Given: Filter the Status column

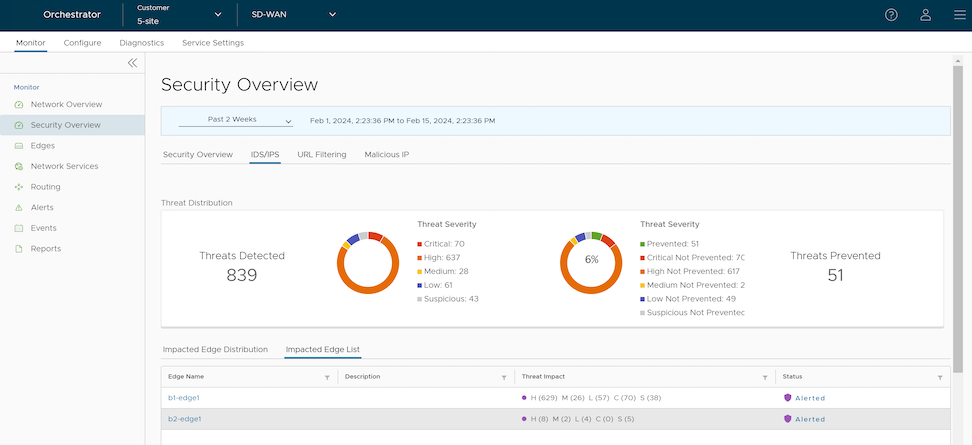Looking at the screenshot, I should (x=940, y=377).
